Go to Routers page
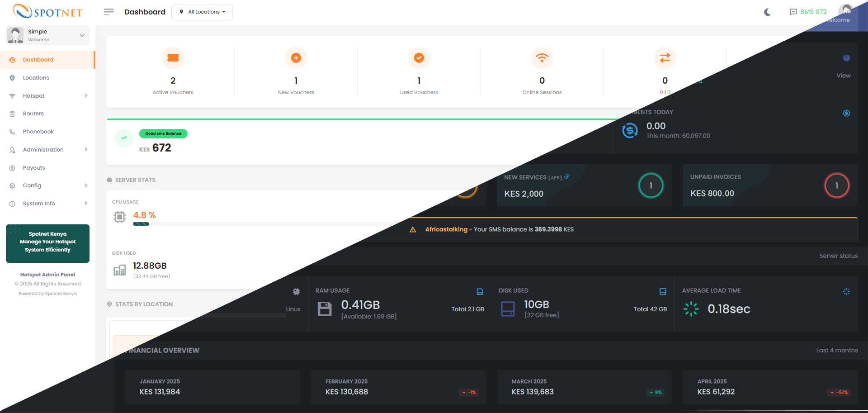This screenshot has height=413, width=868. tap(33, 114)
